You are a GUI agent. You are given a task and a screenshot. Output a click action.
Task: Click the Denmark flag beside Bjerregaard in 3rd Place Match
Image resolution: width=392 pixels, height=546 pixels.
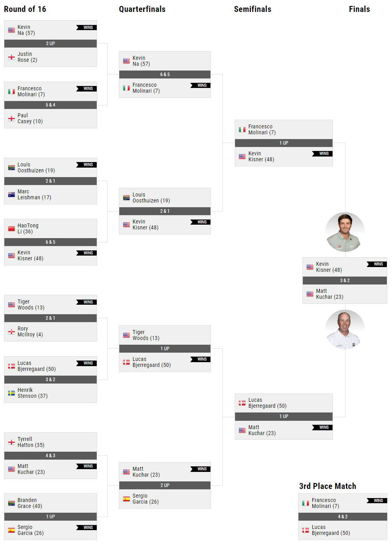click(306, 530)
